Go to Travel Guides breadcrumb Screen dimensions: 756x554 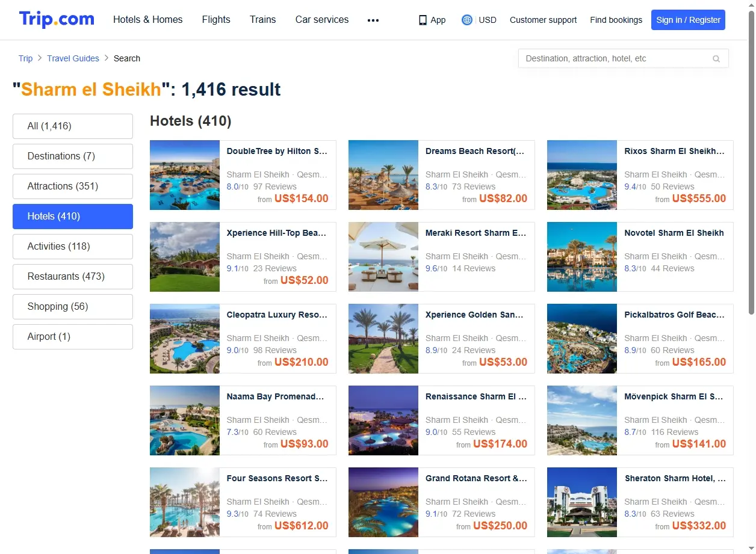click(x=73, y=58)
